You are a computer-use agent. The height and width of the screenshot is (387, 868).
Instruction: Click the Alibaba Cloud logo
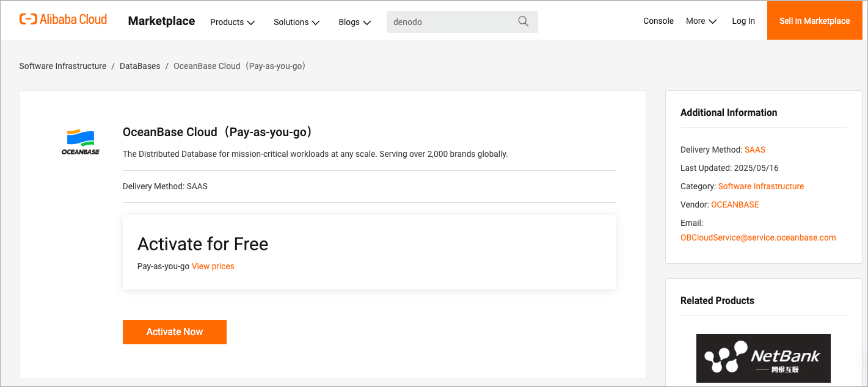pos(63,20)
